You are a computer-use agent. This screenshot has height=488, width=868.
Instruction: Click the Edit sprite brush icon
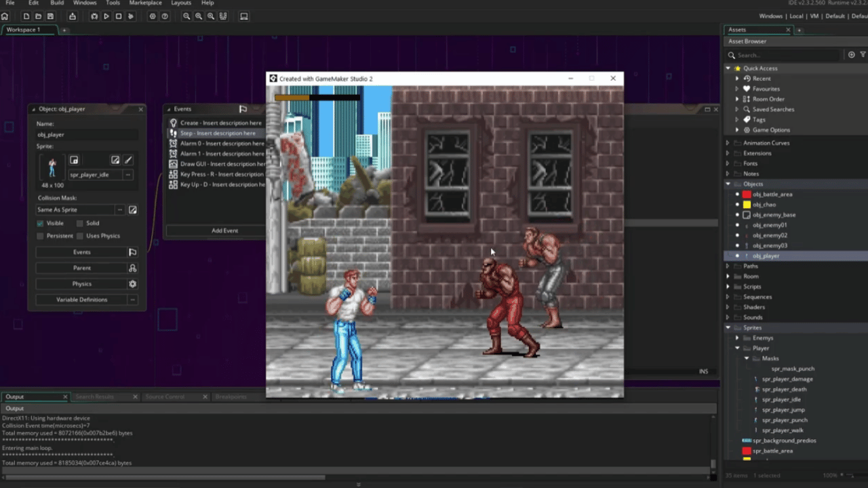coord(128,160)
